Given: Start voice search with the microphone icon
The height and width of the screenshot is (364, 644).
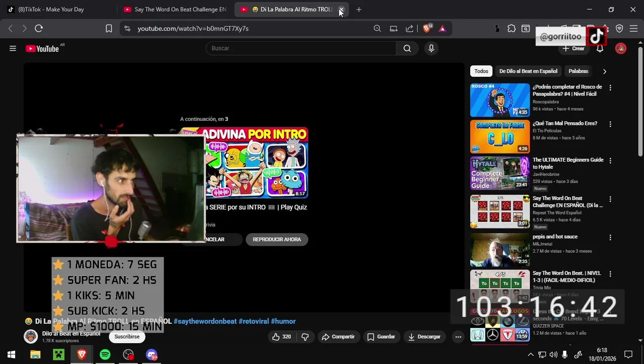Looking at the screenshot, I should (x=431, y=49).
